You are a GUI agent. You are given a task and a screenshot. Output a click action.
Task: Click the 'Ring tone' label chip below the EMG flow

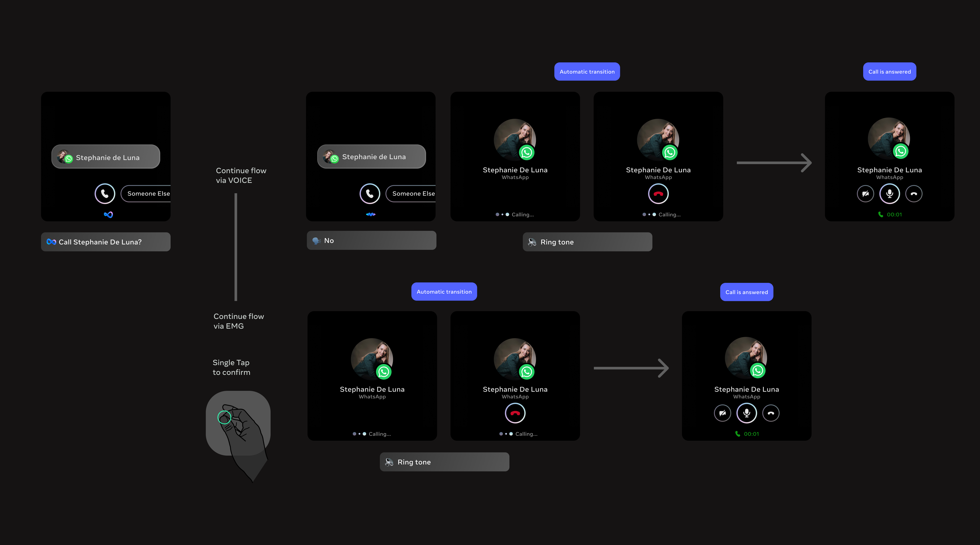click(444, 462)
